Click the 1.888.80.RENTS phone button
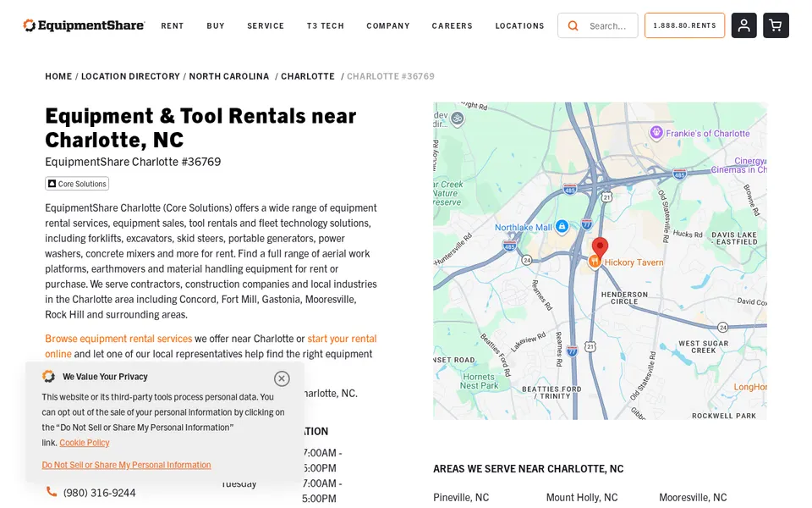This screenshot has width=812, height=508. coord(684,25)
